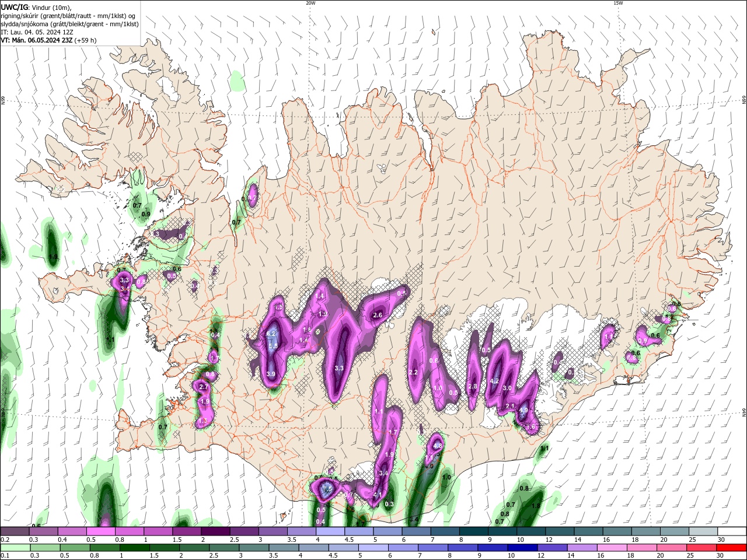Select the pure red swatch at the rain legend end
Image resolution: width=747 pixels, height=560 pixels.
(x=732, y=548)
